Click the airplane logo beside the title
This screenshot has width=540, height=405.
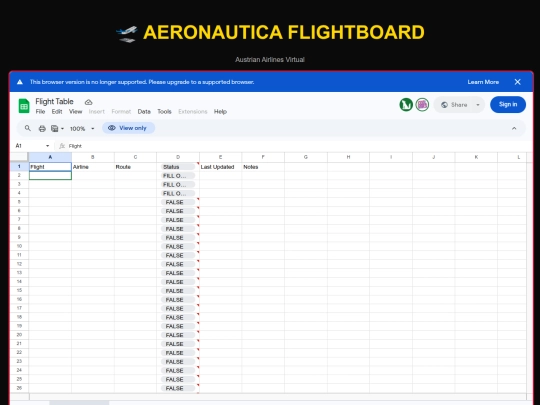[x=127, y=34]
